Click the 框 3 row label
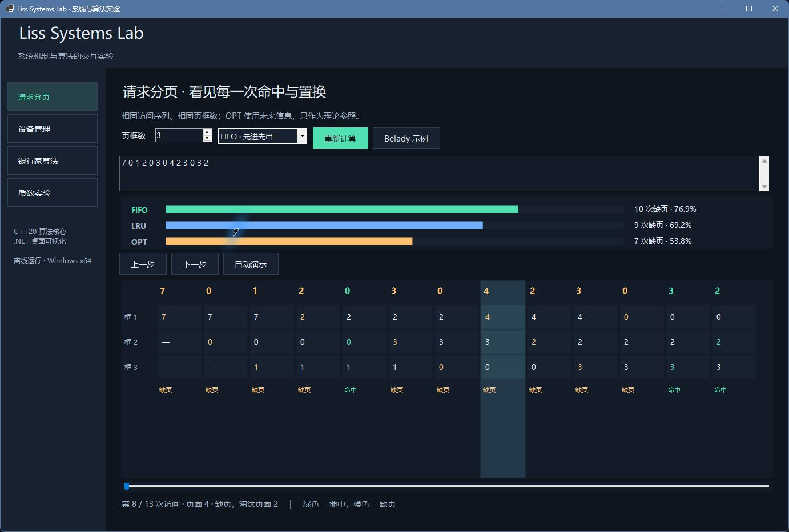Screen dimensions: 789x532 [x=131, y=367]
